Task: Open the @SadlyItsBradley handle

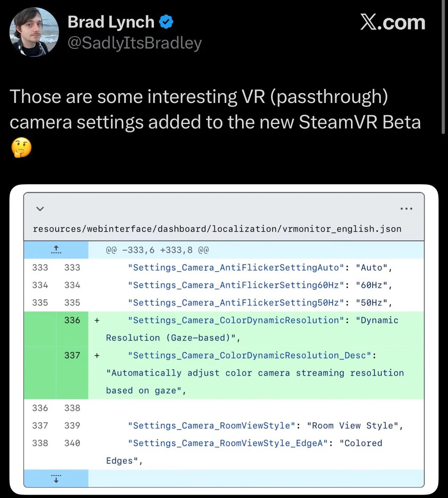Action: pyautogui.click(x=134, y=43)
